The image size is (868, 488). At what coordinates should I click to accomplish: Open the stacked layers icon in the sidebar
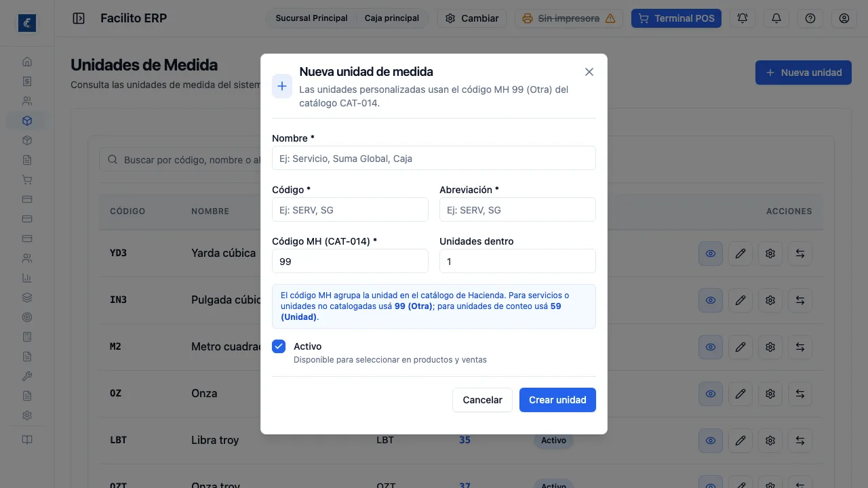[27, 298]
